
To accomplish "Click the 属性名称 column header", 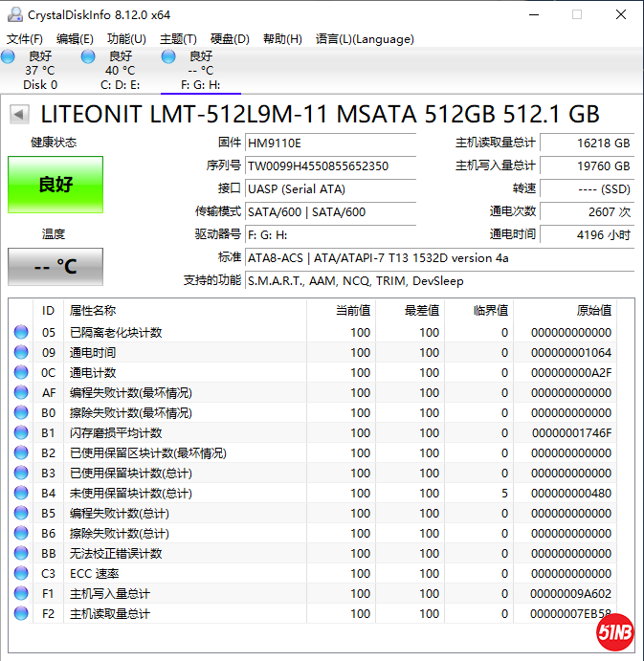I will [93, 311].
